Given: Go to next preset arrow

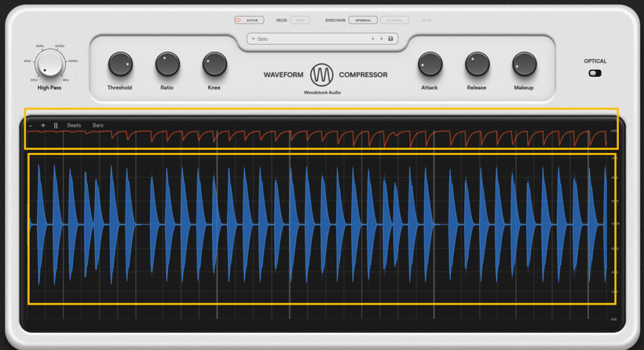Looking at the screenshot, I should coord(382,38).
